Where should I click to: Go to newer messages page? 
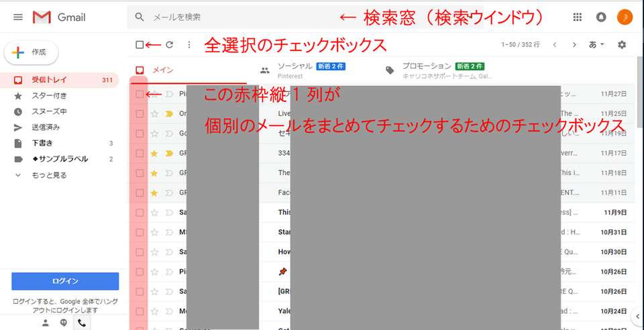[555, 45]
